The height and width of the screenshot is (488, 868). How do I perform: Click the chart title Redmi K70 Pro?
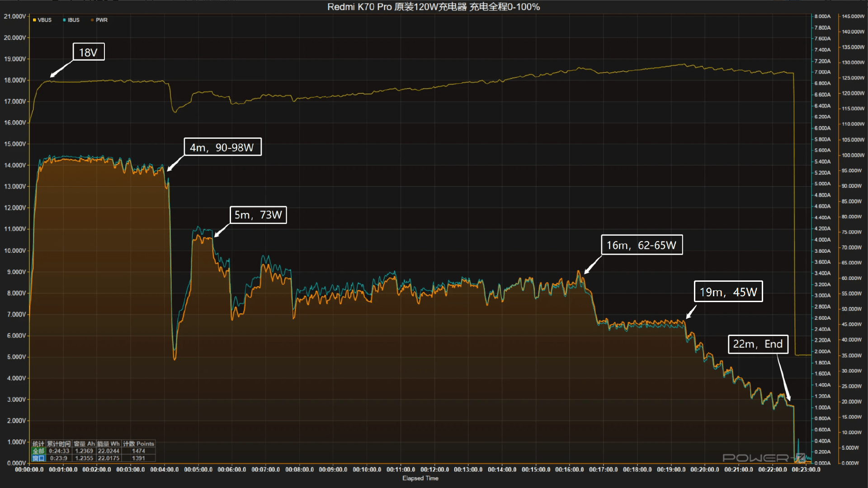(433, 7)
